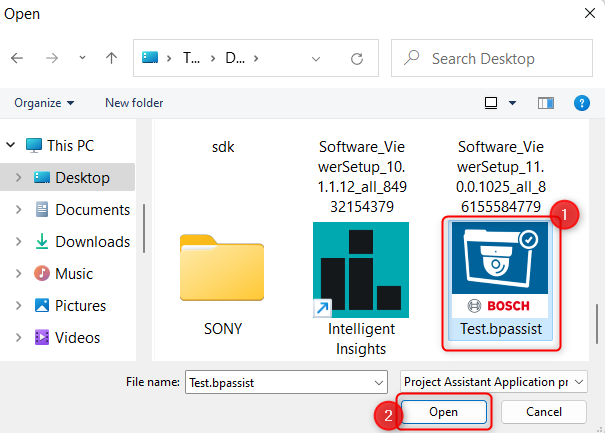Open the File name history dropdown
Viewport: 605px width, 433px height.
[377, 382]
